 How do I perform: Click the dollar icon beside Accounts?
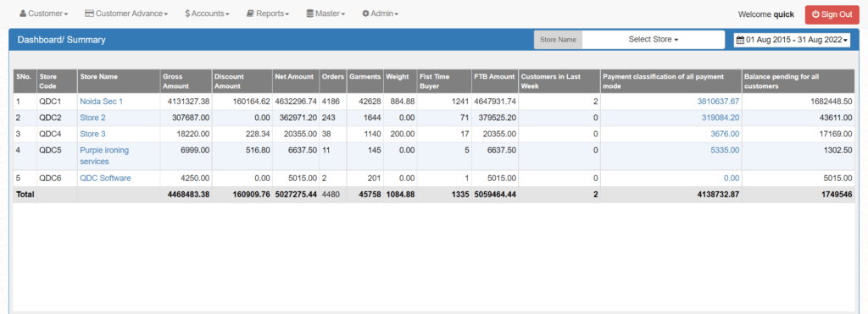coord(187,14)
